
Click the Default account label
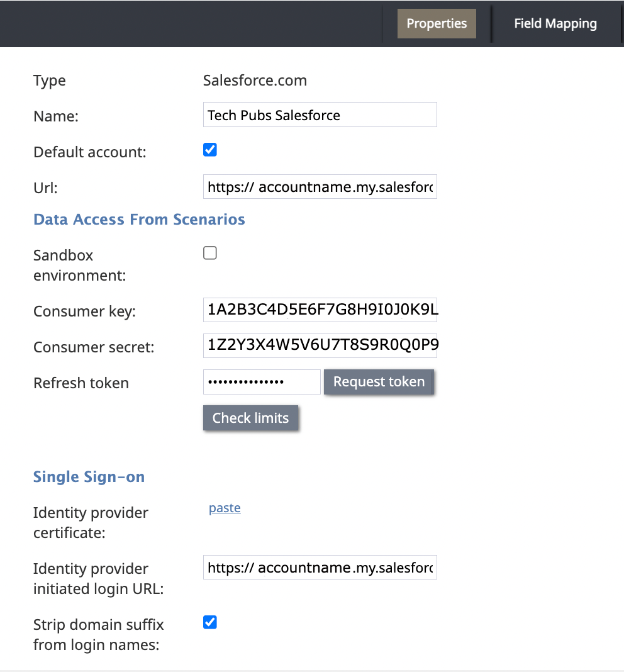(x=90, y=152)
